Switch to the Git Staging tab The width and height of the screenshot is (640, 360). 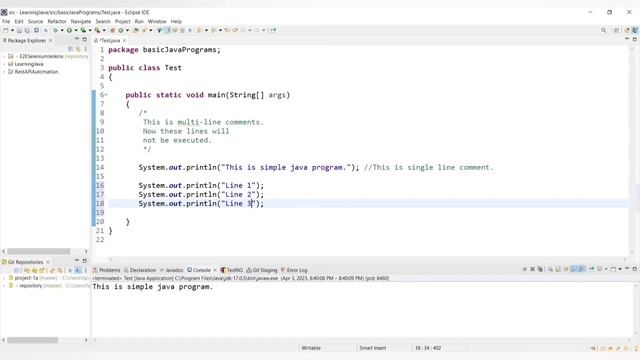[x=262, y=270]
